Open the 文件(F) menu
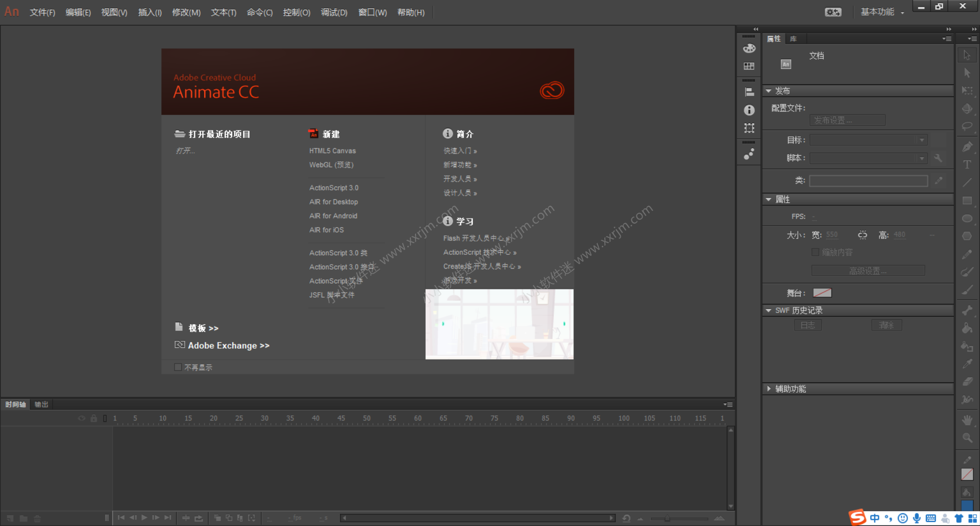The image size is (980, 526). (42, 12)
